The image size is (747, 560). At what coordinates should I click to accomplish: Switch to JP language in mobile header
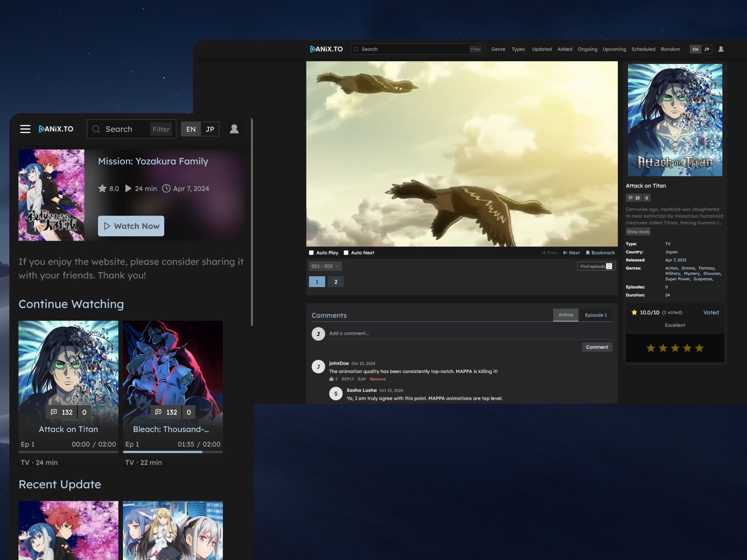pos(210,129)
